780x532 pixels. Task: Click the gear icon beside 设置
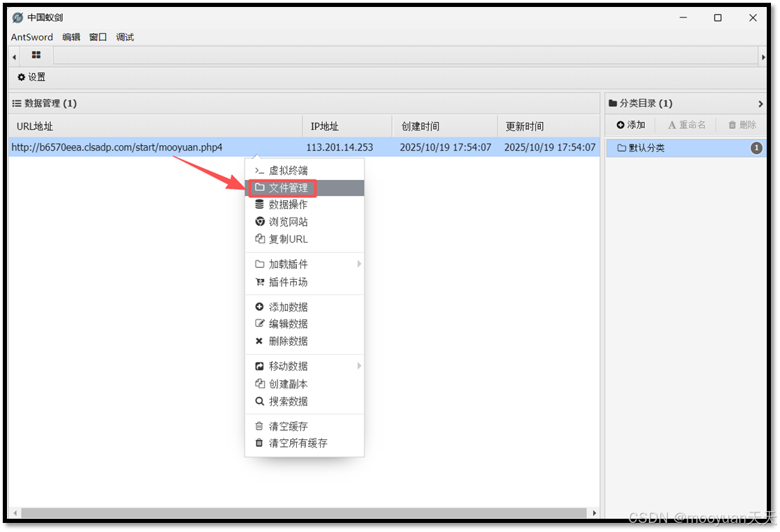tap(22, 77)
